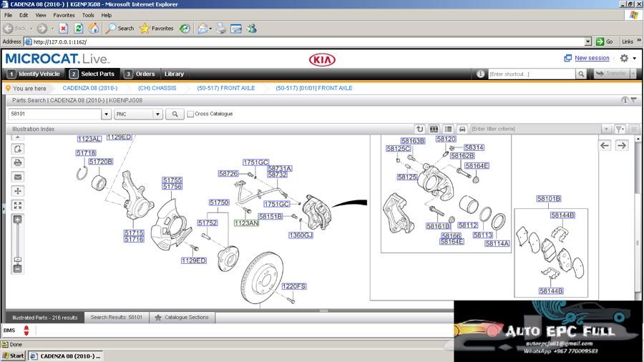
Task: Click the Enter shortcut input field
Action: tap(532, 74)
